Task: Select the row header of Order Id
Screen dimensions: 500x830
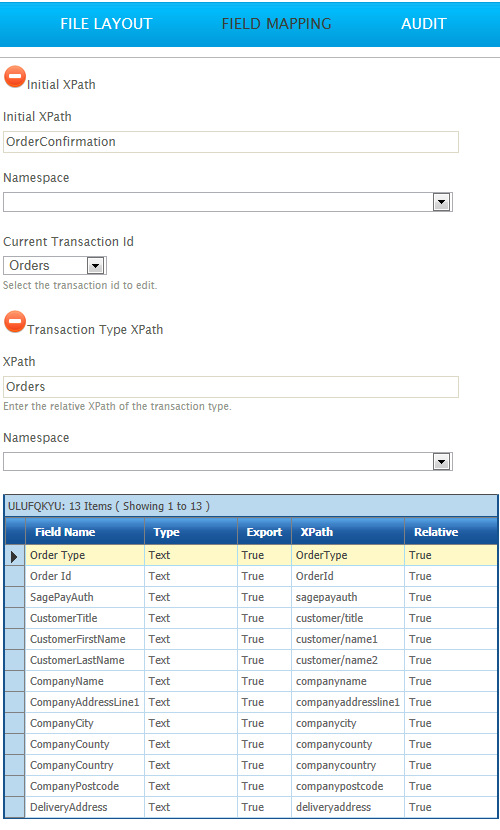Action: [15, 576]
